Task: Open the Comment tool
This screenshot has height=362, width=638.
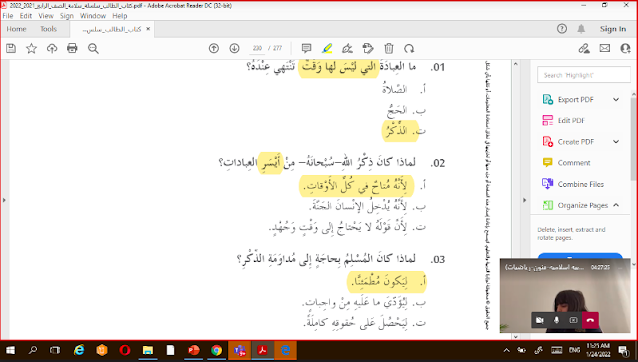Action: [574, 163]
